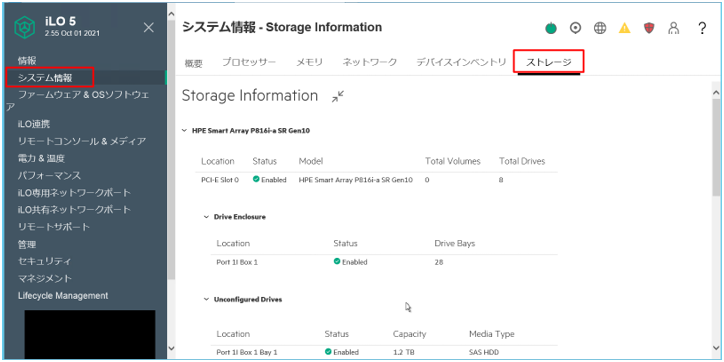Switch to the 概要 tab

point(193,64)
